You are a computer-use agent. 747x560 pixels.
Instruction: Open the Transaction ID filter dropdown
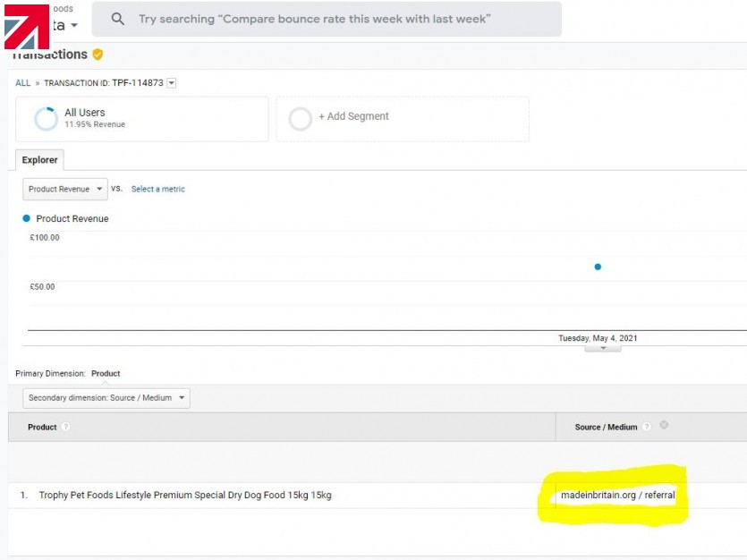[x=172, y=83]
